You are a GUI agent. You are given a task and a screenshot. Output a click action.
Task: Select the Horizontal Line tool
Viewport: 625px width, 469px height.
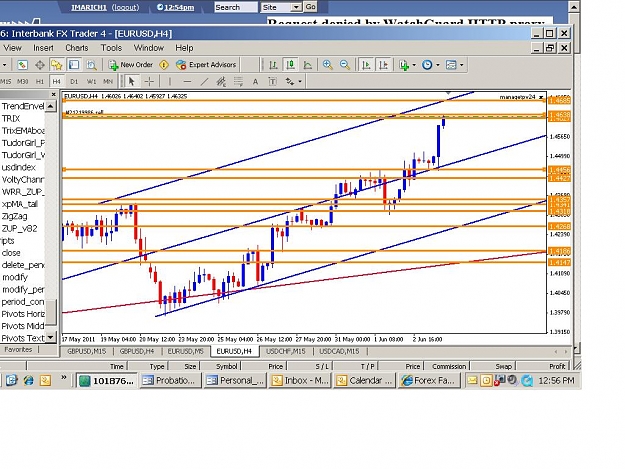187,82
